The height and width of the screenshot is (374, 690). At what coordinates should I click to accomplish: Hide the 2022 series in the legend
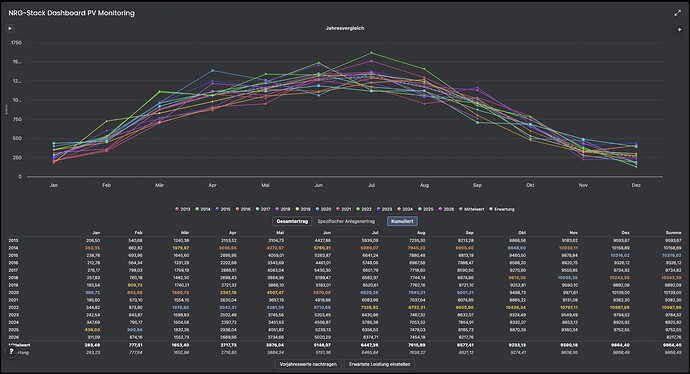pos(364,209)
